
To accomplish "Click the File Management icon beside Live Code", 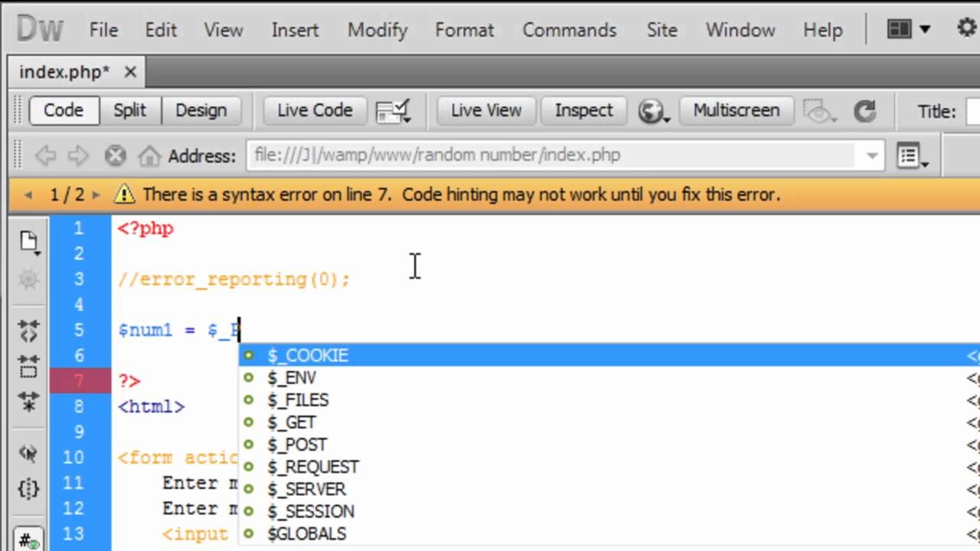I will click(394, 112).
